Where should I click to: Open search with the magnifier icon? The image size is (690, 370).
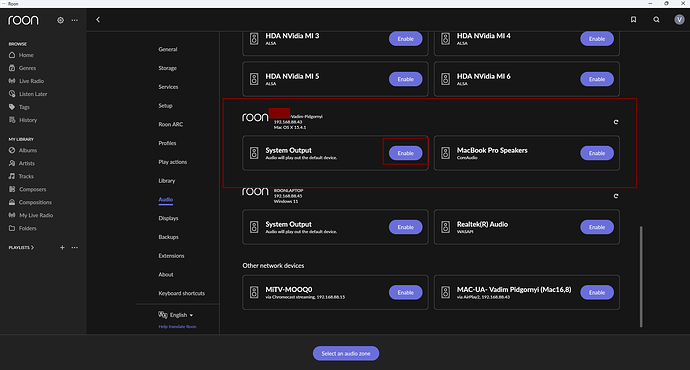[x=656, y=19]
